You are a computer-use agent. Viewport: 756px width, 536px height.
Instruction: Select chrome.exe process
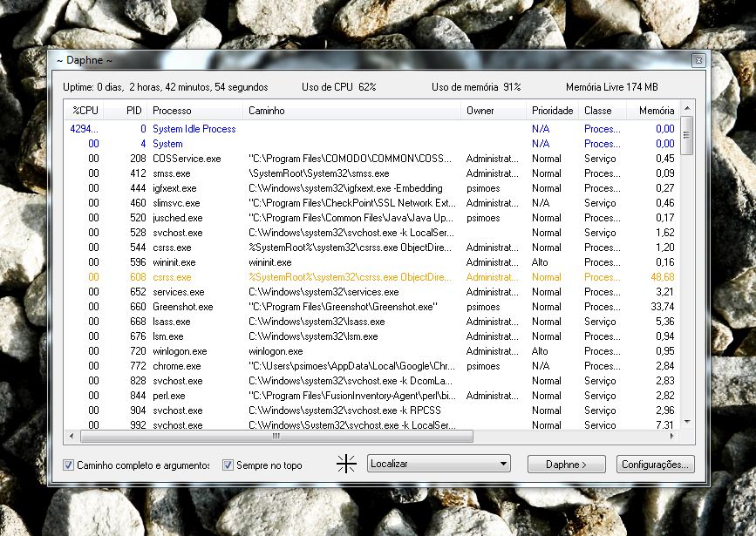tap(371, 366)
